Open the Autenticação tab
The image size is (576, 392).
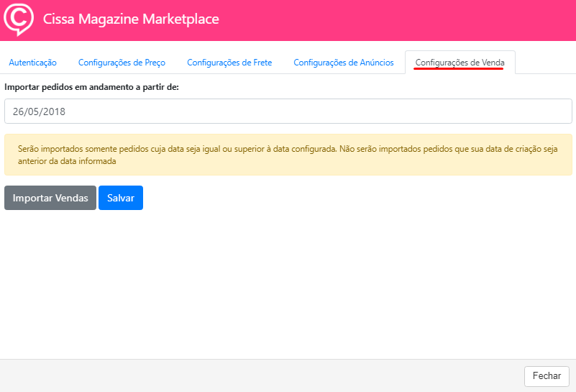(x=32, y=63)
